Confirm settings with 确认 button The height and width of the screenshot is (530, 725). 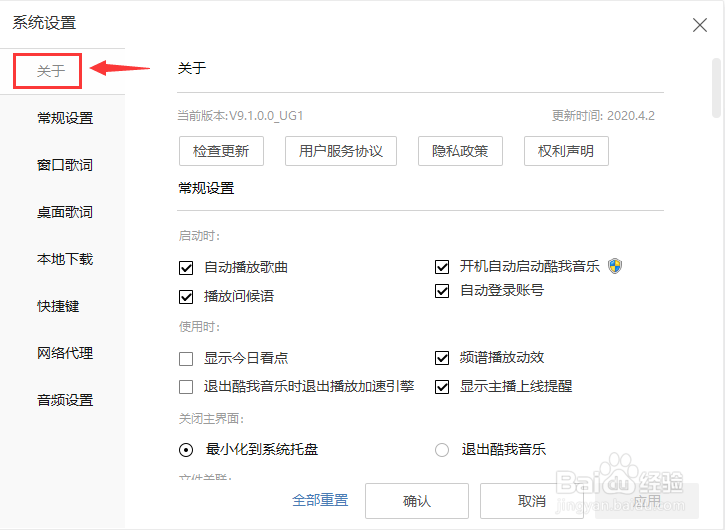(x=417, y=501)
